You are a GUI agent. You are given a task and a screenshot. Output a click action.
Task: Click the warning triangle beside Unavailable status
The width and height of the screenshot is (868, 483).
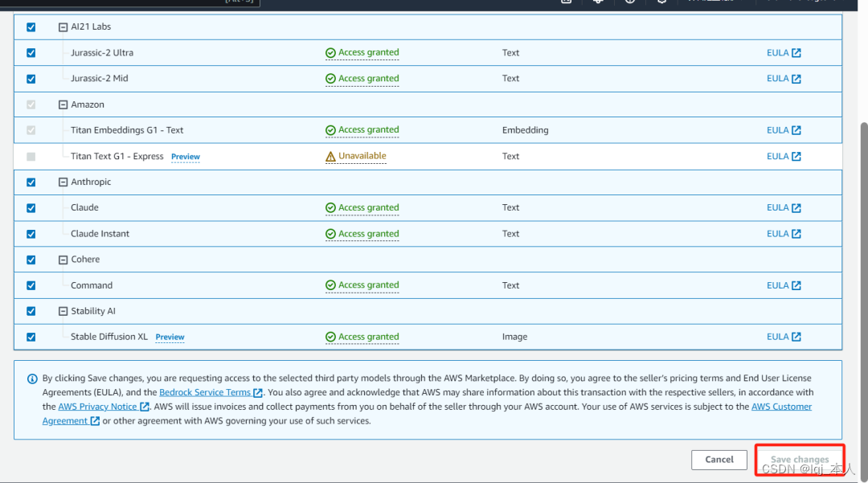click(330, 157)
